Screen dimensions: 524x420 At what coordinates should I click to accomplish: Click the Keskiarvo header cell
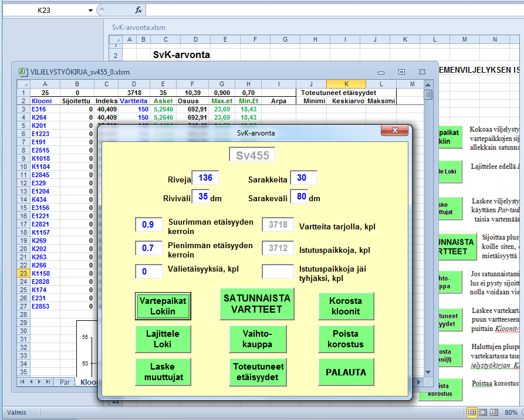pos(347,101)
